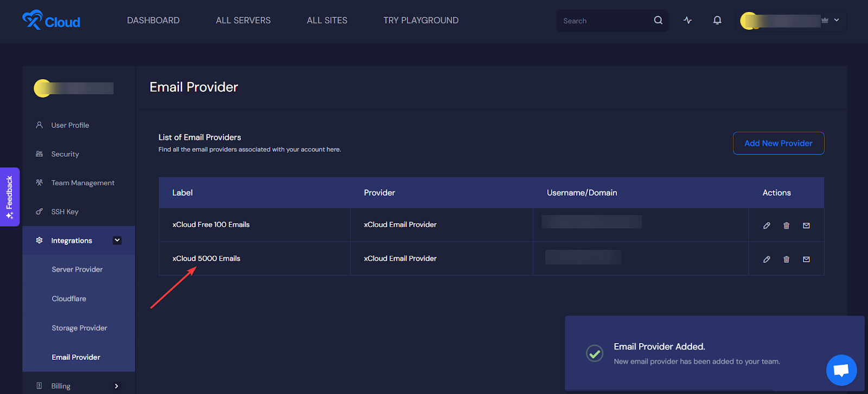Open the activity pulse icon
This screenshot has height=394, width=868.
[x=688, y=21]
